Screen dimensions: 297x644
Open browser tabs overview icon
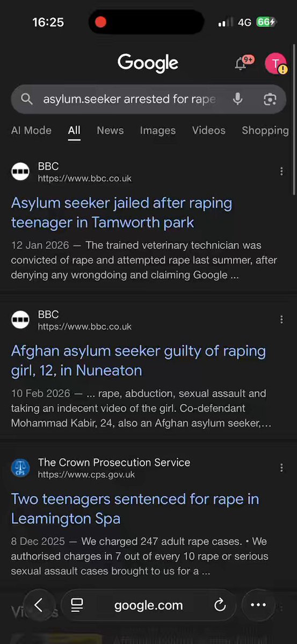77,605
